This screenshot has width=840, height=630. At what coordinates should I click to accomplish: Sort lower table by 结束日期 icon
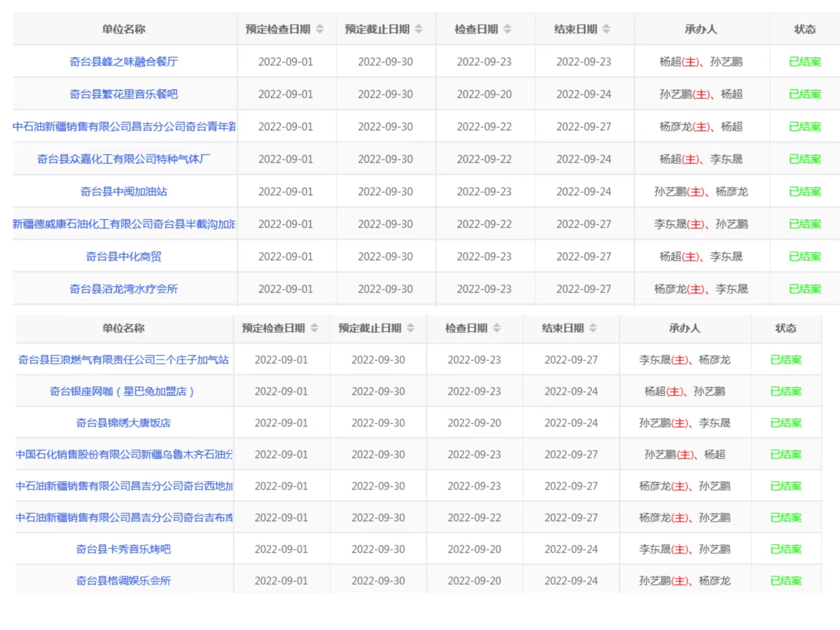[x=593, y=328]
